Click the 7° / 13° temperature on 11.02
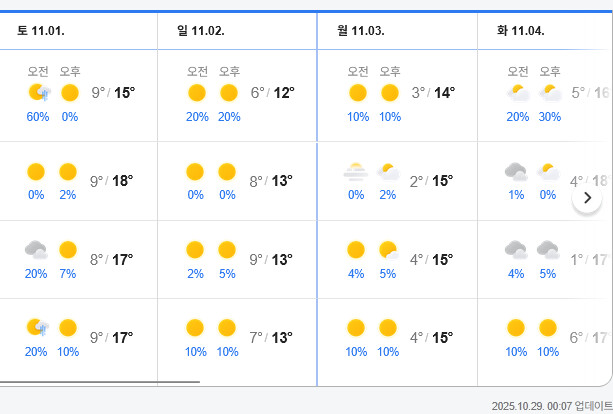613x414 pixels. click(271, 338)
